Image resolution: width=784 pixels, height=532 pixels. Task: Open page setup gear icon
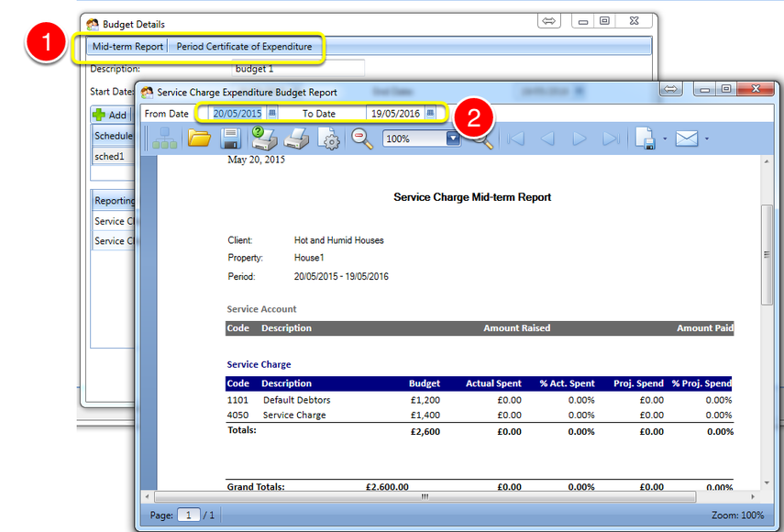tap(329, 139)
